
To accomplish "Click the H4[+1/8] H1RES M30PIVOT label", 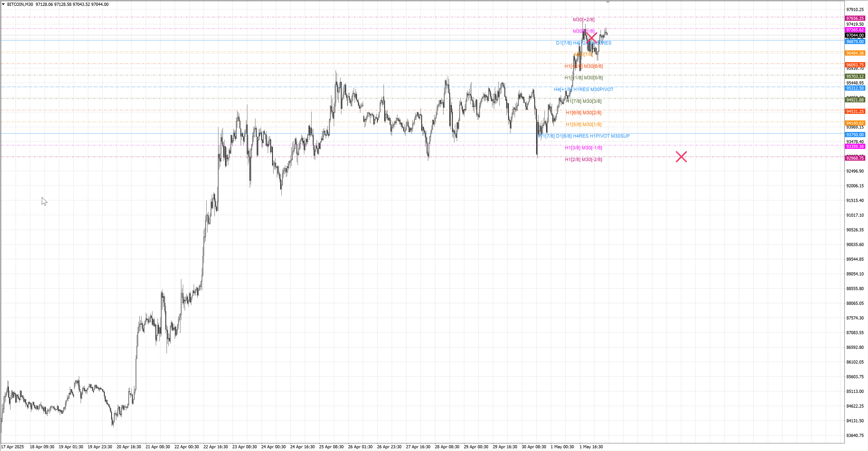I will pos(583,89).
